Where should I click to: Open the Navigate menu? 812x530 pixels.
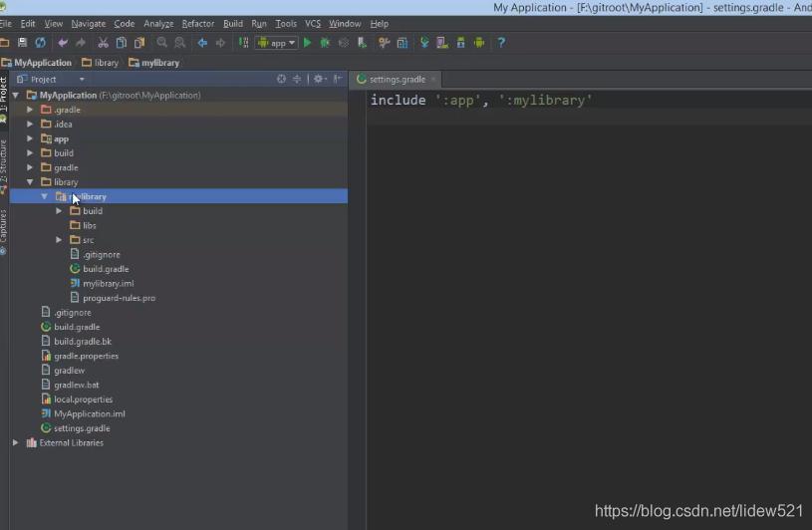coord(89,24)
